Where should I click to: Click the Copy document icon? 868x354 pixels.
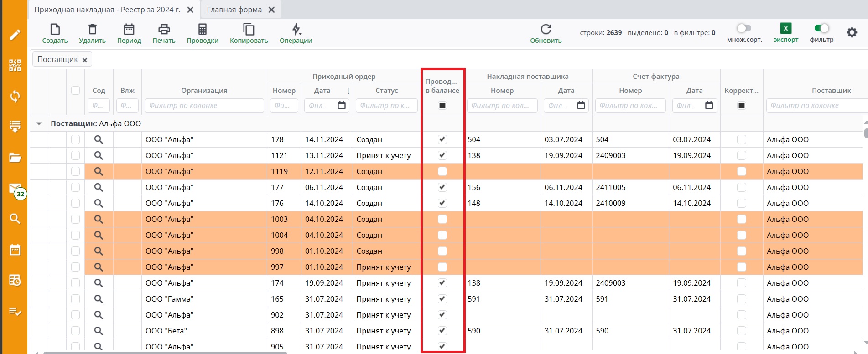[249, 30]
